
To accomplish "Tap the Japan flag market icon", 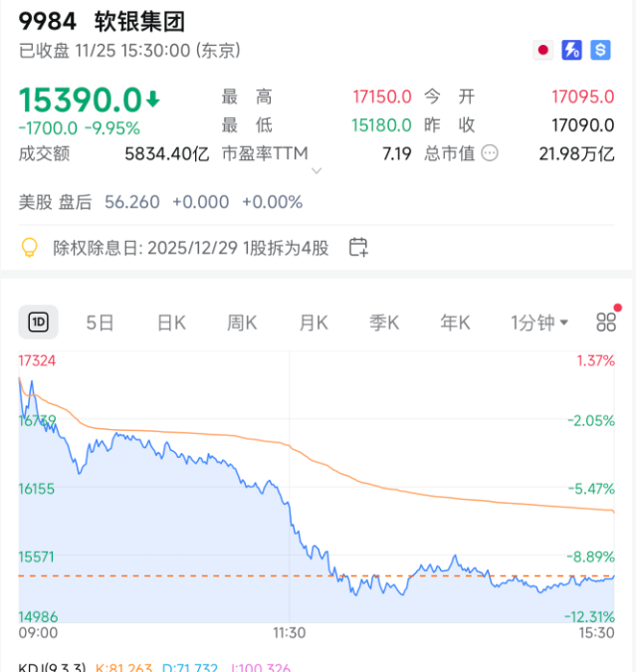I will [543, 49].
